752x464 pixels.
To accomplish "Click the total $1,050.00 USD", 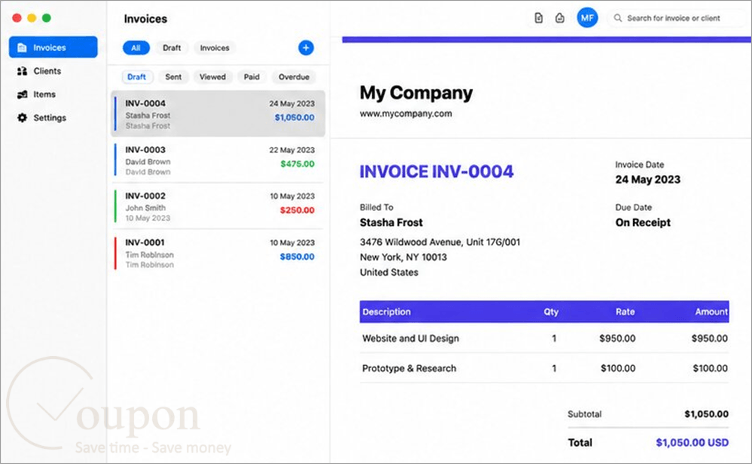I will tap(692, 442).
